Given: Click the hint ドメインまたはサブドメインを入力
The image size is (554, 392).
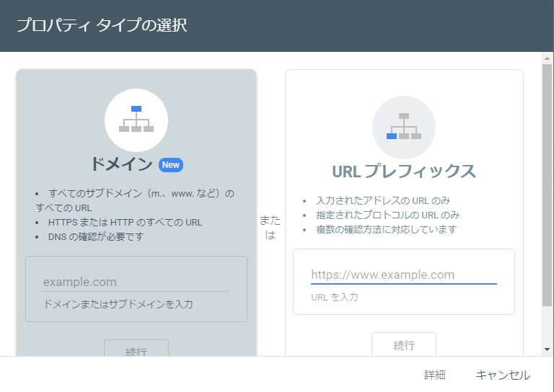Looking at the screenshot, I should [x=118, y=304].
